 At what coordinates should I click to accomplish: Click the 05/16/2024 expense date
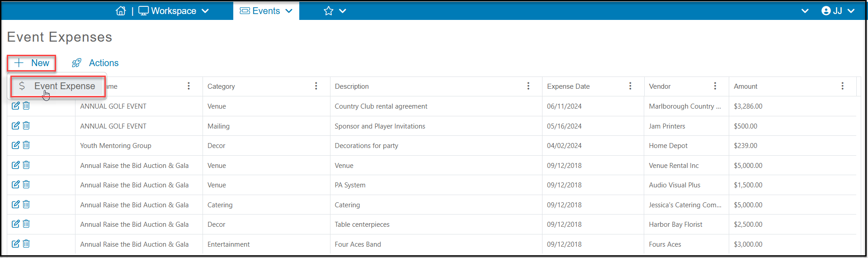[x=564, y=126]
